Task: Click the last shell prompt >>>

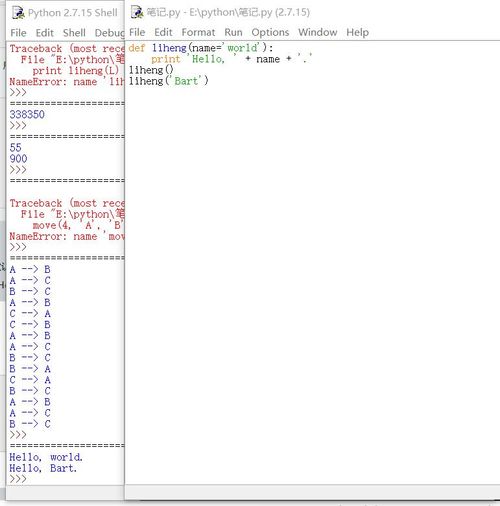Action: click(x=18, y=479)
